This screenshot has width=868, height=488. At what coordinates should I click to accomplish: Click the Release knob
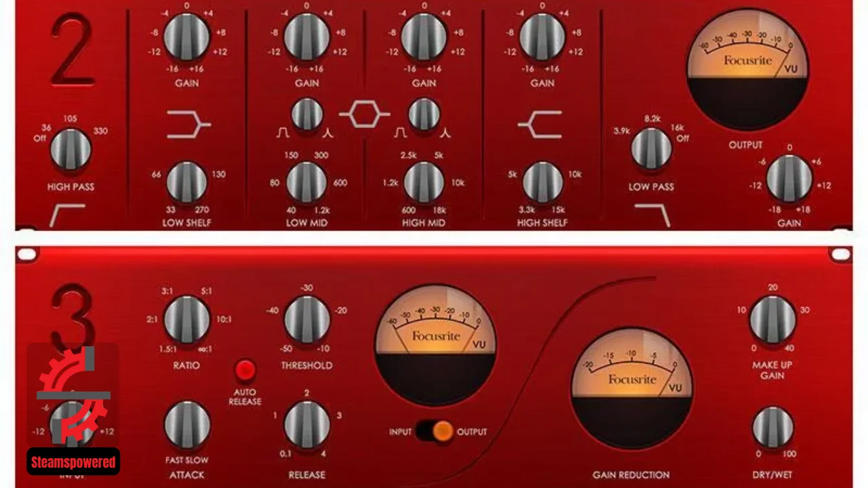[307, 425]
